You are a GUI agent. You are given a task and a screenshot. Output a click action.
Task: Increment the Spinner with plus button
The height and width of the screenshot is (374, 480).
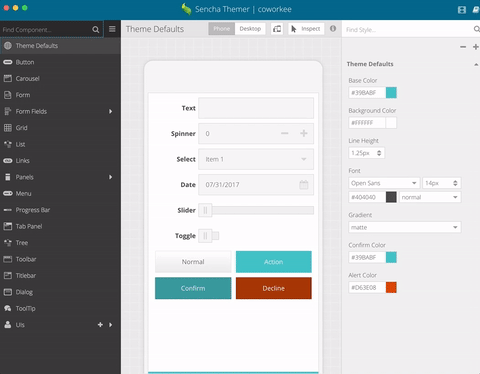tap(304, 133)
